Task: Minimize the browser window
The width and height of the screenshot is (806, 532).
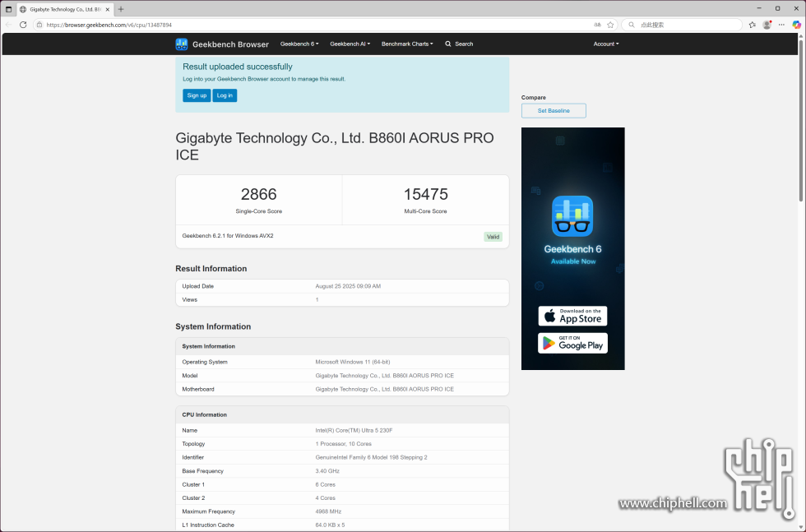Action: coord(759,8)
